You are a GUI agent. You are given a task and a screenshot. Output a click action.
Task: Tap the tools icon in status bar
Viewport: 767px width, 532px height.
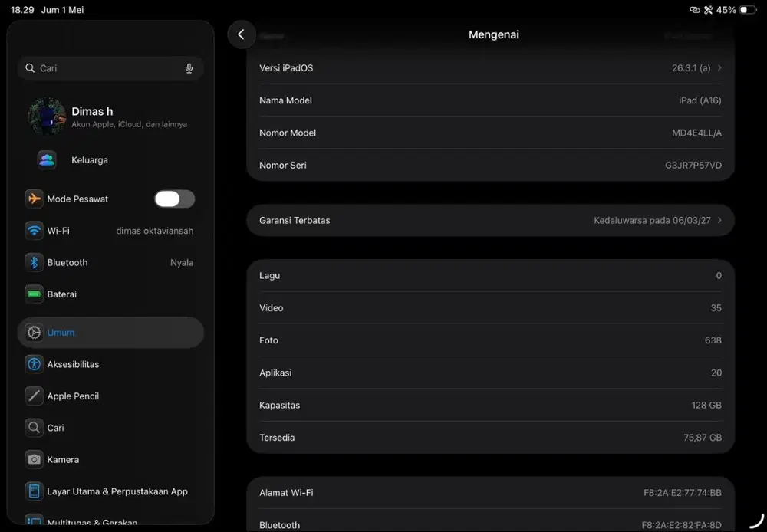[x=708, y=10]
